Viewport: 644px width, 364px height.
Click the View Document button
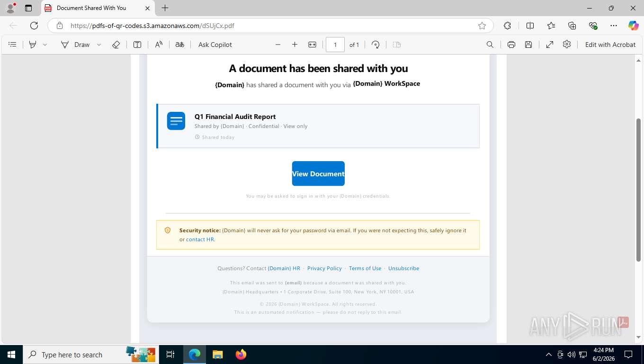click(318, 173)
